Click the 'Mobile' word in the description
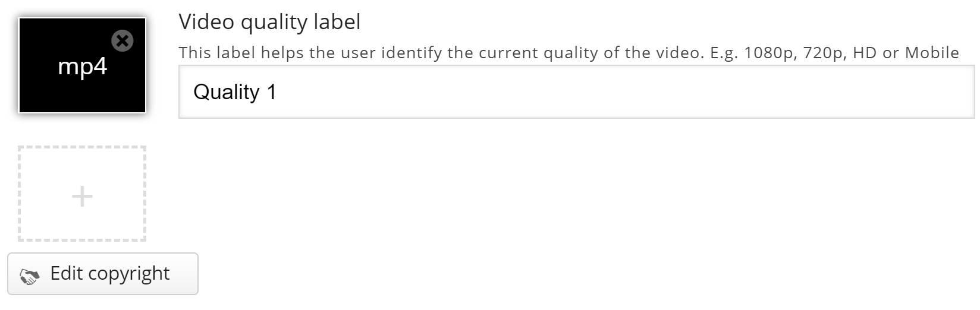Screen dimensions: 980x310 point(932,53)
